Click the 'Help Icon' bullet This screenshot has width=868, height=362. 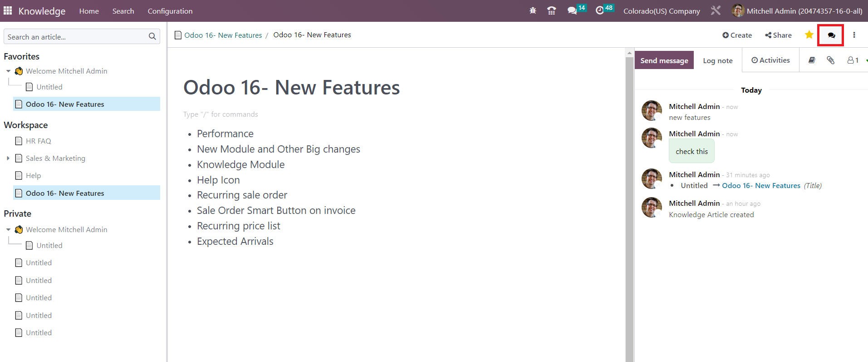point(218,180)
